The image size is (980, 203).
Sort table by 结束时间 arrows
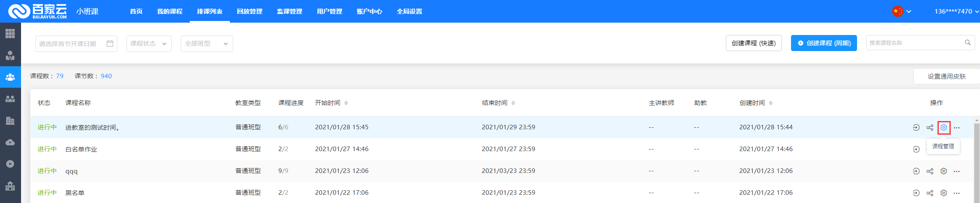513,103
